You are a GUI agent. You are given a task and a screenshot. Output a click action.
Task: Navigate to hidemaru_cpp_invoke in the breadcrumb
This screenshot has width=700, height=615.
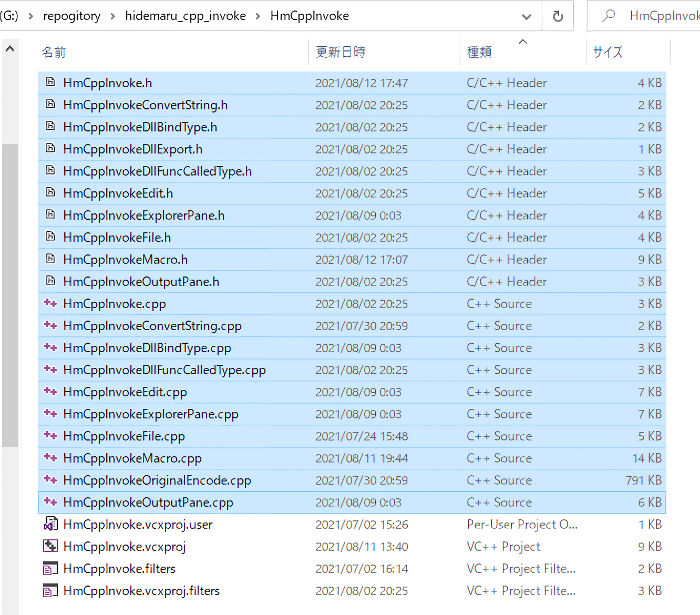(x=185, y=16)
